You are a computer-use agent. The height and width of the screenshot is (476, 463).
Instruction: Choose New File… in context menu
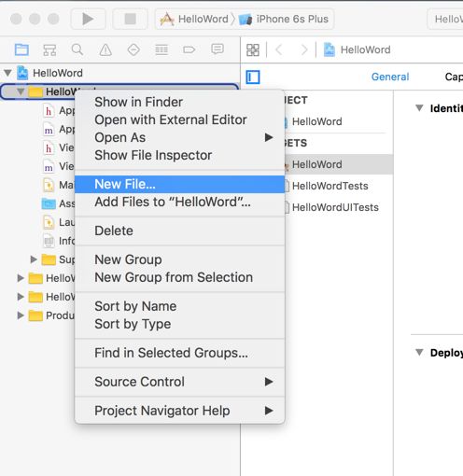pos(179,184)
